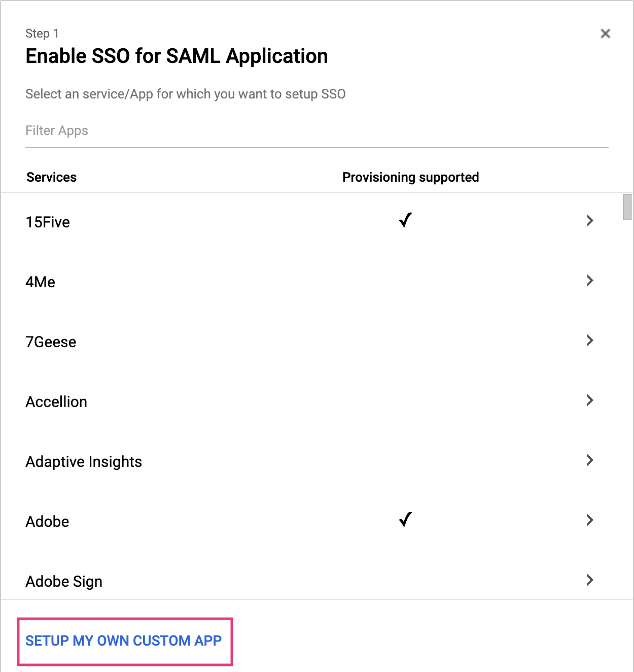
Task: Select Adaptive Insights in the list
Action: tap(84, 462)
